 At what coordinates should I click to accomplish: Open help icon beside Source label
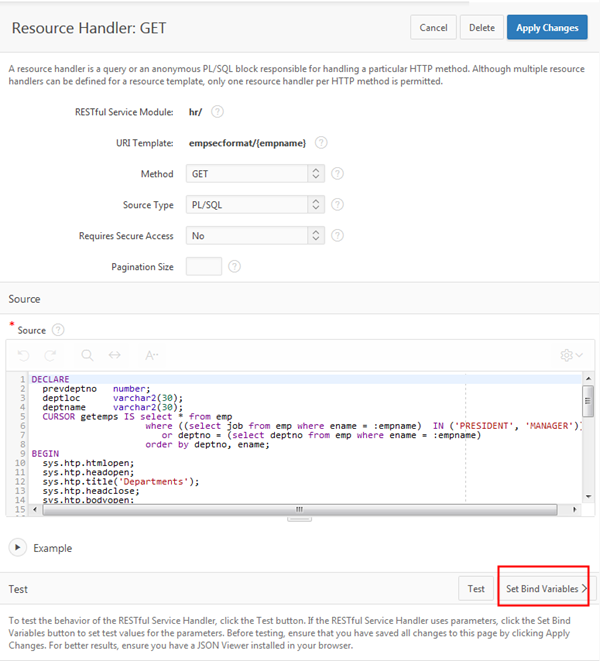click(58, 330)
